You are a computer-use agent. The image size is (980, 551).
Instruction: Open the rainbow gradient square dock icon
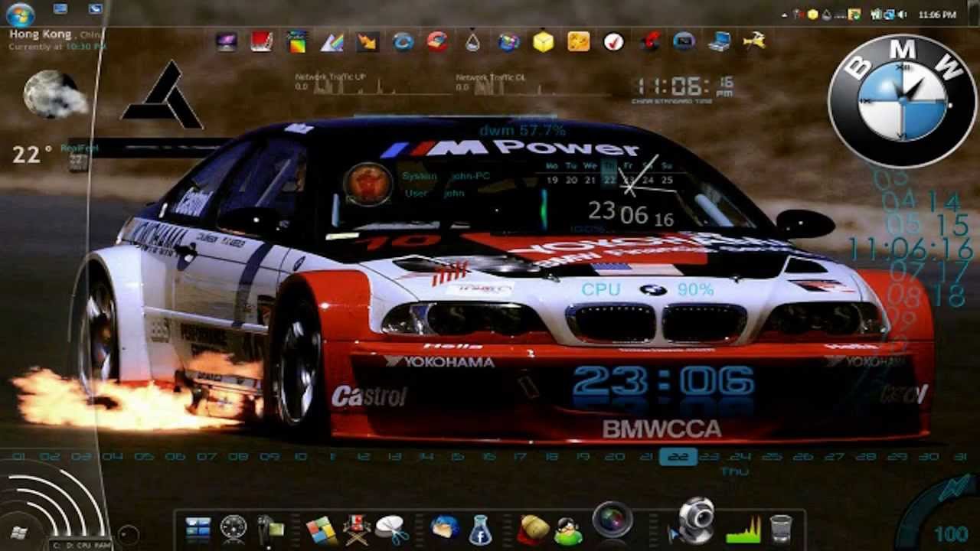point(296,41)
